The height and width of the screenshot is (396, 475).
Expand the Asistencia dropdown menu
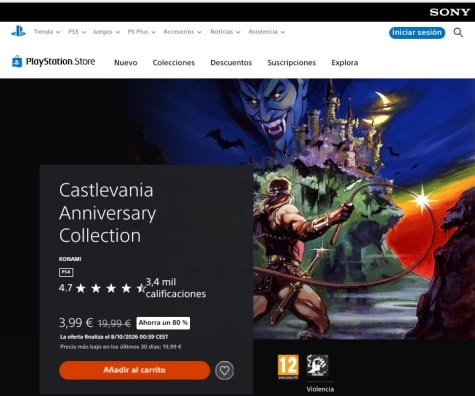point(266,32)
